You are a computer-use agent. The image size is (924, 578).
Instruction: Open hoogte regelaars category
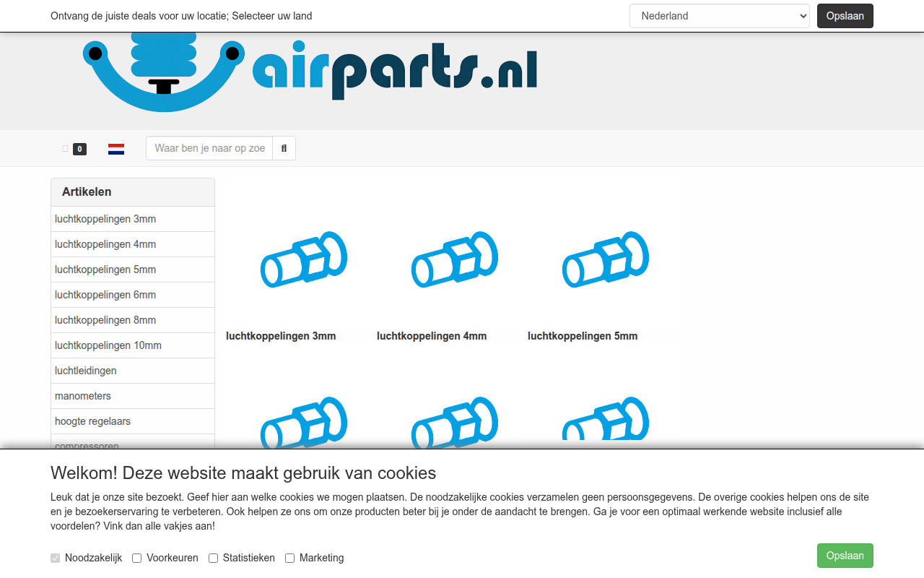click(133, 421)
